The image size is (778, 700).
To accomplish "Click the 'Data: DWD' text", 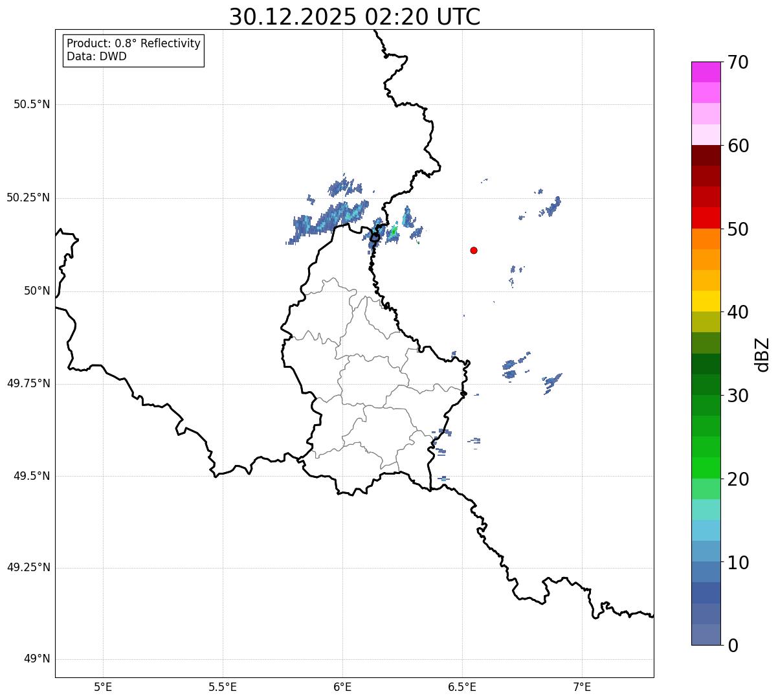I will (x=96, y=56).
